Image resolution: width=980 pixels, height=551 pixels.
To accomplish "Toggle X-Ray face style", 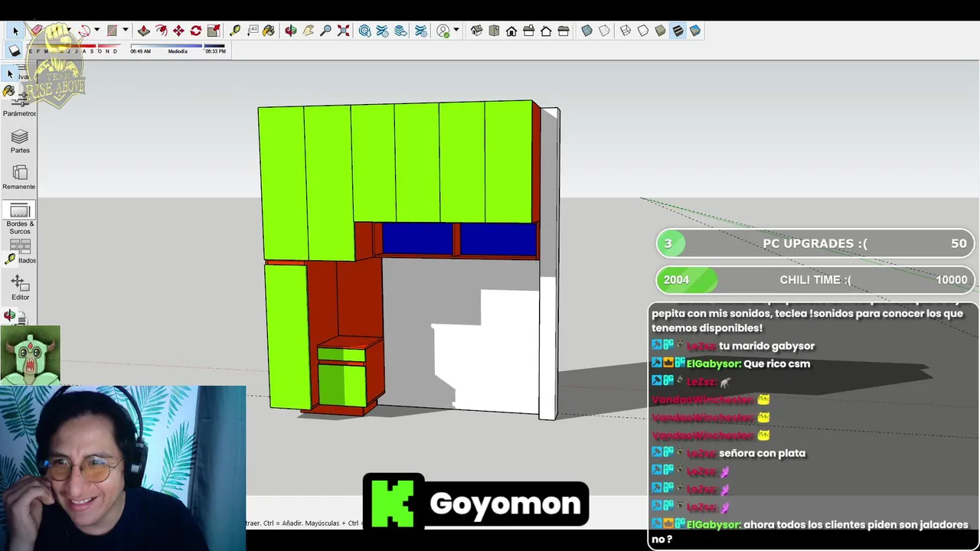I will pyautogui.click(x=586, y=31).
